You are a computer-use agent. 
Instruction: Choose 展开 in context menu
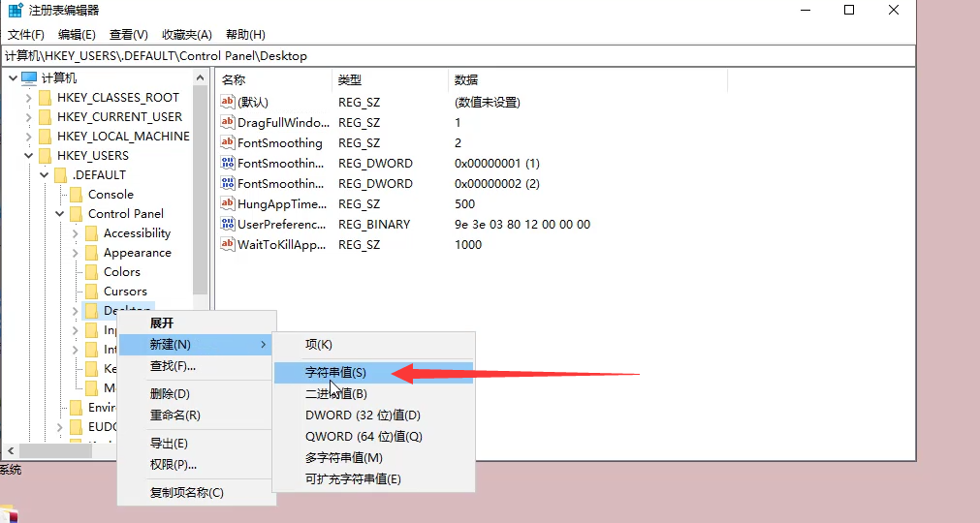coord(195,323)
